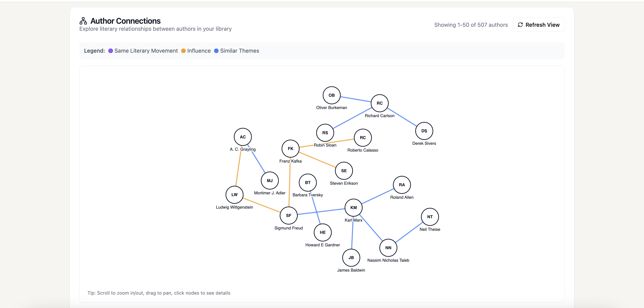Select the Howard E Gardner HE node
The width and height of the screenshot is (644, 308).
[x=323, y=232]
